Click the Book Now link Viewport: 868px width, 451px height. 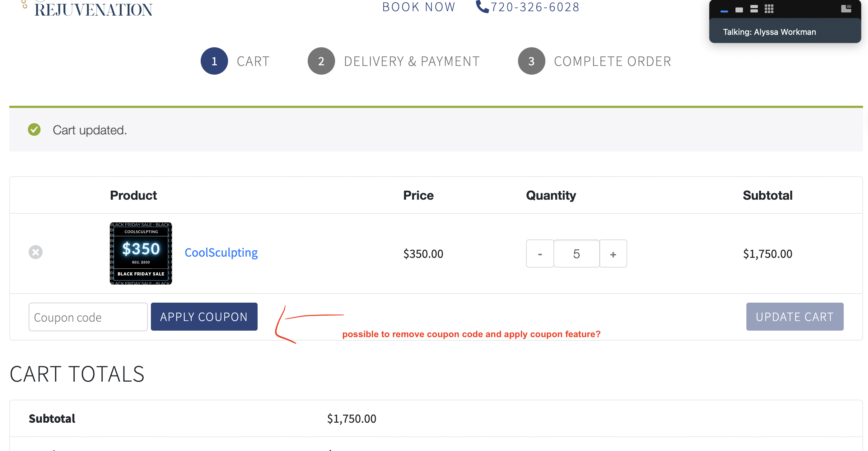(419, 7)
